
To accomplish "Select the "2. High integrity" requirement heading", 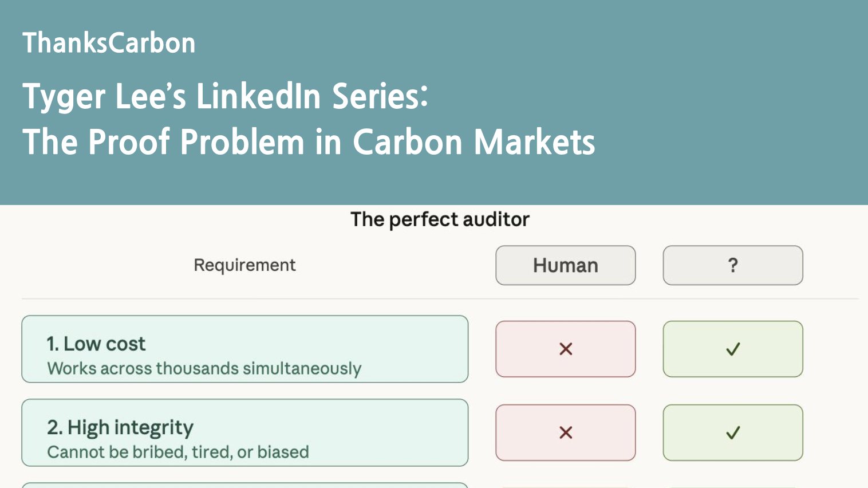I will pyautogui.click(x=120, y=427).
